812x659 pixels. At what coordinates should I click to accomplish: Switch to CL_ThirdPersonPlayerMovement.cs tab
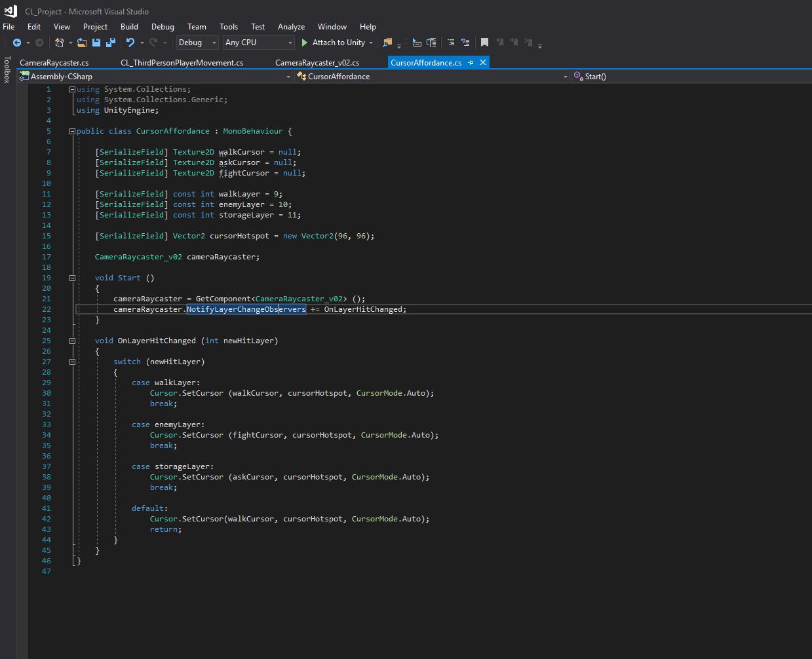(182, 63)
